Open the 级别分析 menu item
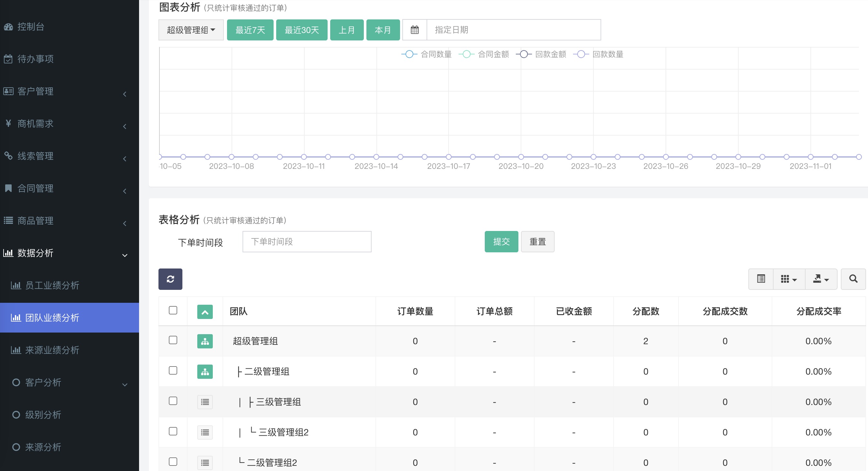 tap(70, 415)
